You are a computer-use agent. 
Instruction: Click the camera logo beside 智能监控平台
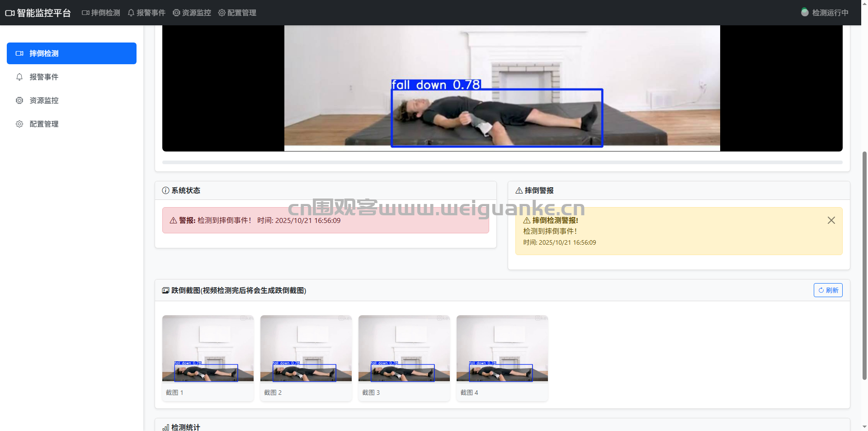(10, 13)
